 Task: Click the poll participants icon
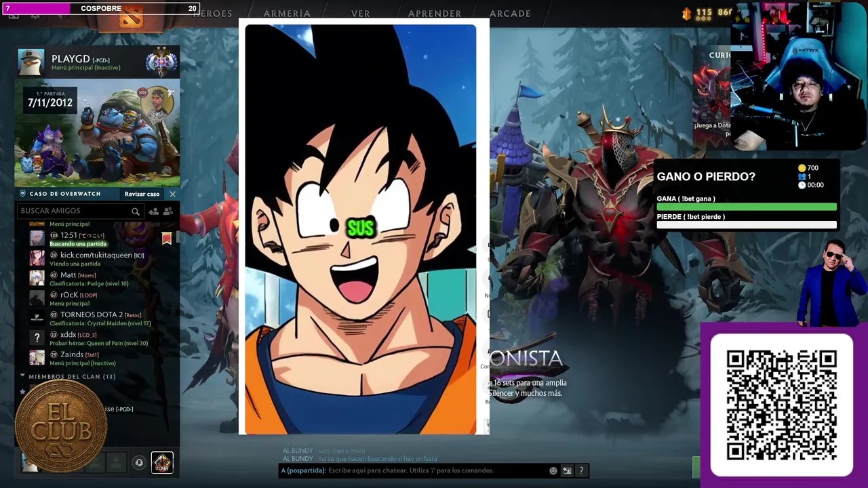point(802,176)
